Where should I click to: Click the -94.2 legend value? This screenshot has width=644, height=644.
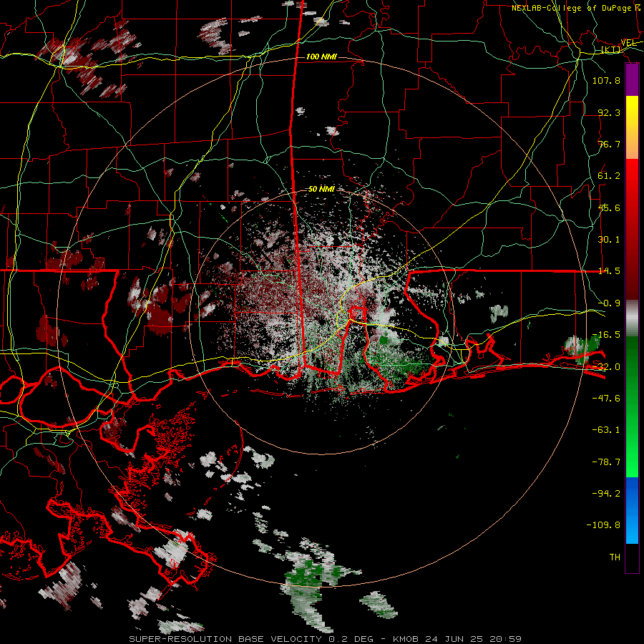click(x=606, y=493)
